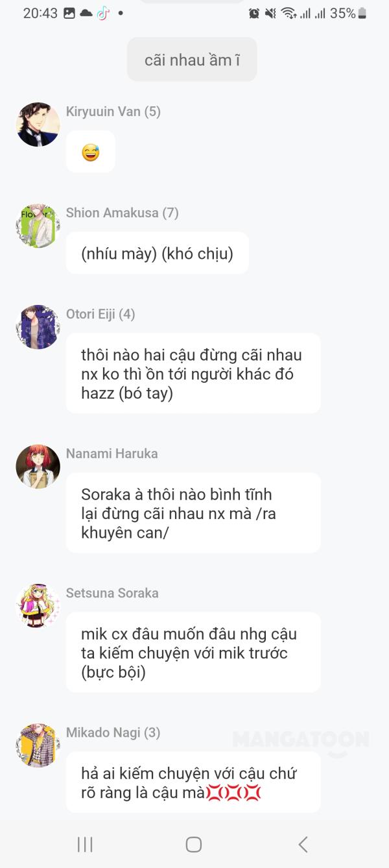Tap the Wi-Fi signal status icon
This screenshot has width=389, height=868.
(288, 13)
